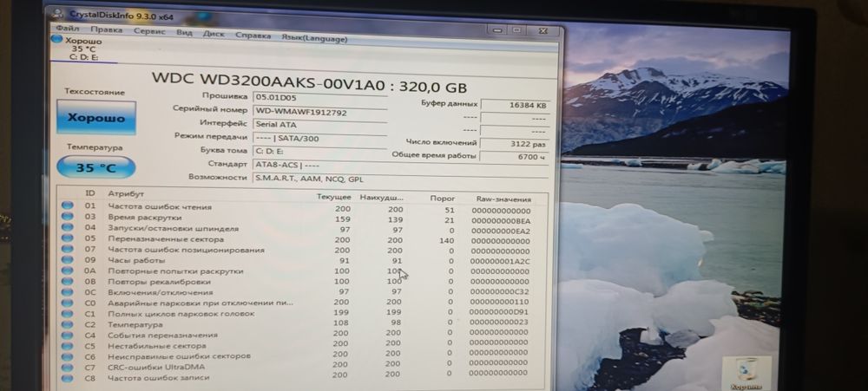This screenshot has height=391, width=868.
Task: Click the status circle for row 0A
Action: pyautogui.click(x=67, y=270)
